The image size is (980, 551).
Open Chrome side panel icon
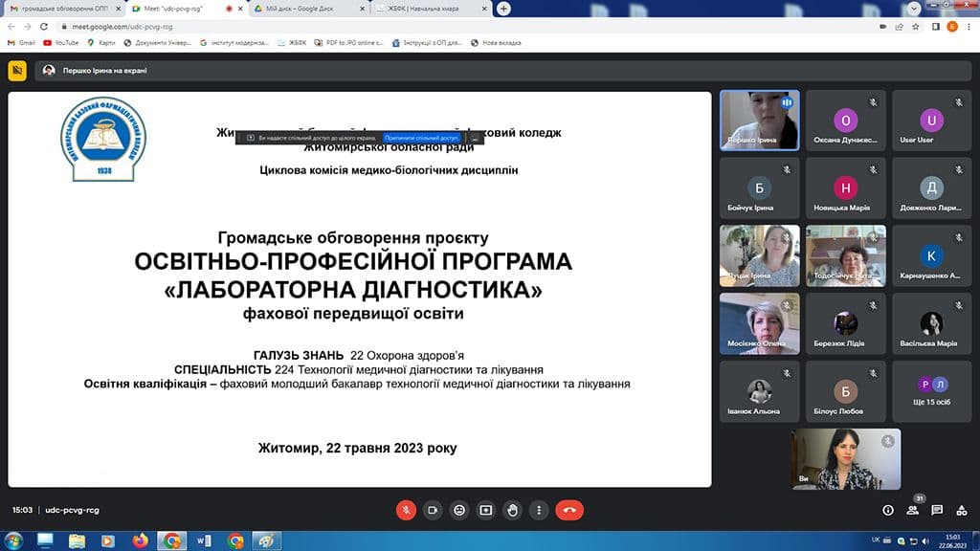(x=936, y=27)
